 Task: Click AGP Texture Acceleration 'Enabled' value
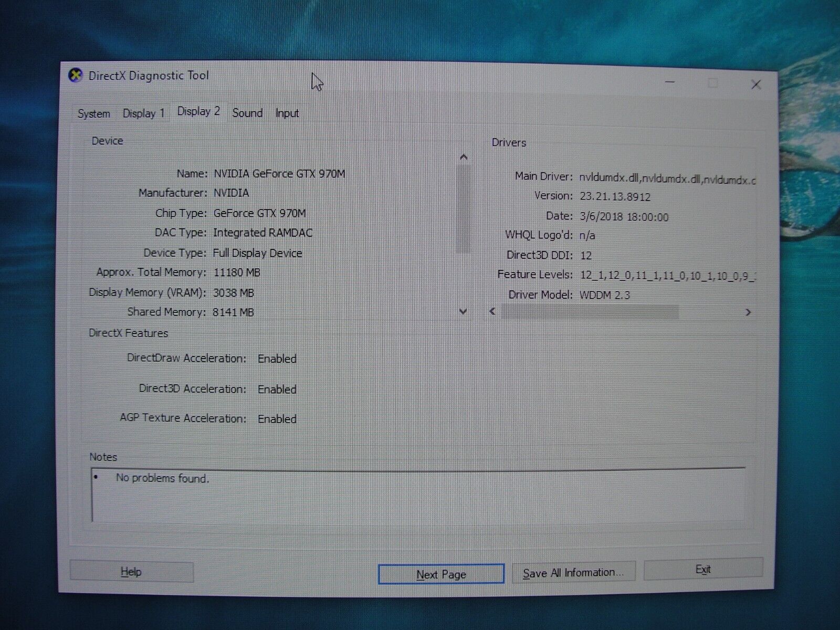coord(277,419)
